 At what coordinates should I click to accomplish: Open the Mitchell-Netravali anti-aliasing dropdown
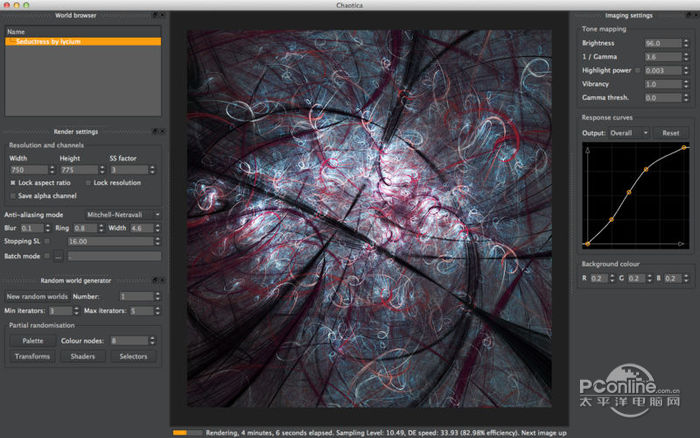122,214
